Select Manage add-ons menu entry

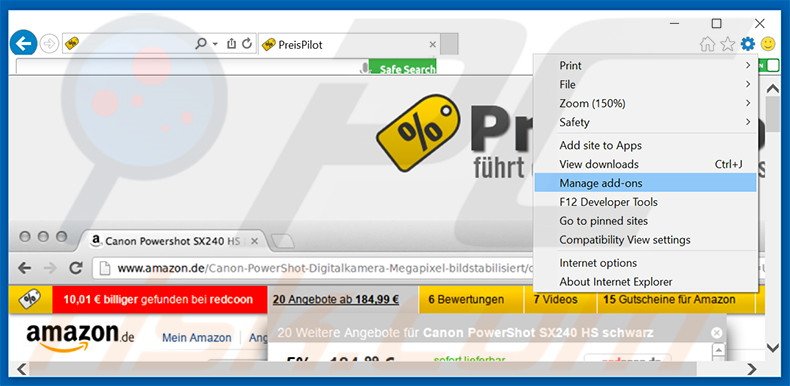point(645,183)
